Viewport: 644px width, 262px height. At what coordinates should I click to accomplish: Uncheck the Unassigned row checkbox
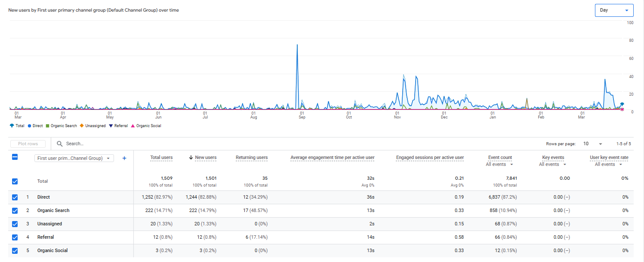click(15, 224)
